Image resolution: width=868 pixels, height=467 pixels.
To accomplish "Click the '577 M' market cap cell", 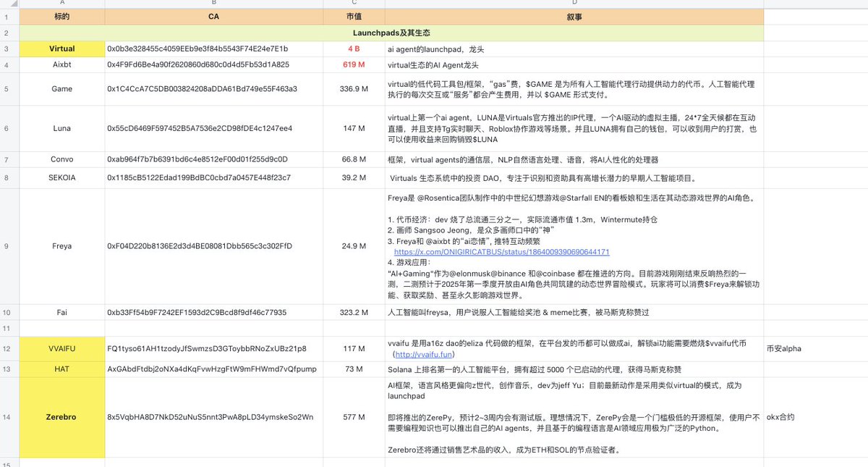I will [x=354, y=417].
